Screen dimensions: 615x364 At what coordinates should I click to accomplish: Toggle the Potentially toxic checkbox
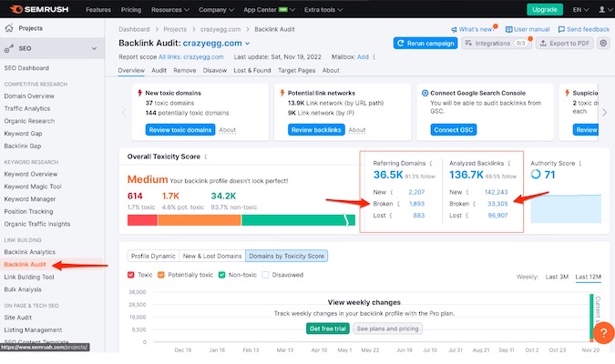(160, 275)
